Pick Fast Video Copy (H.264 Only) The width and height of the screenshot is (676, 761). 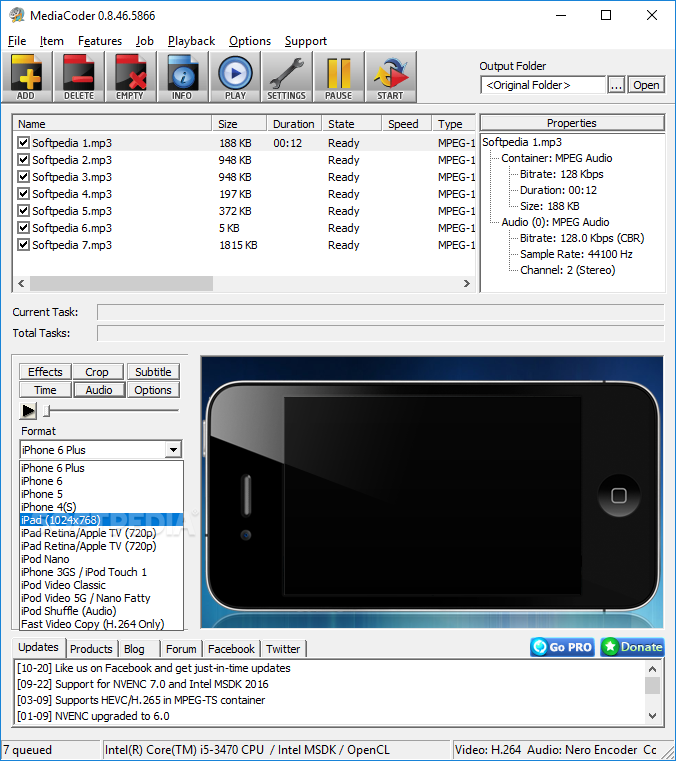pyautogui.click(x=101, y=624)
